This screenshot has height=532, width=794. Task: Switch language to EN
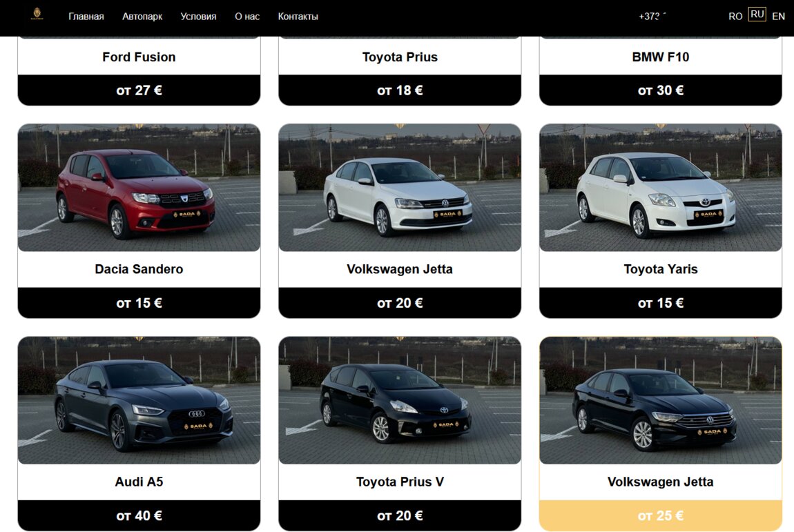point(778,16)
